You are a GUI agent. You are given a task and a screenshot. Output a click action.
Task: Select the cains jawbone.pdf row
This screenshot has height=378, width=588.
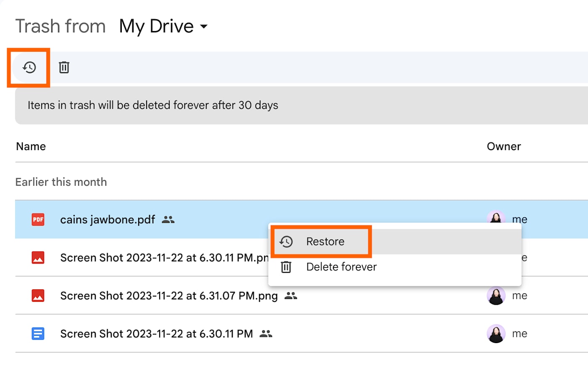(108, 219)
